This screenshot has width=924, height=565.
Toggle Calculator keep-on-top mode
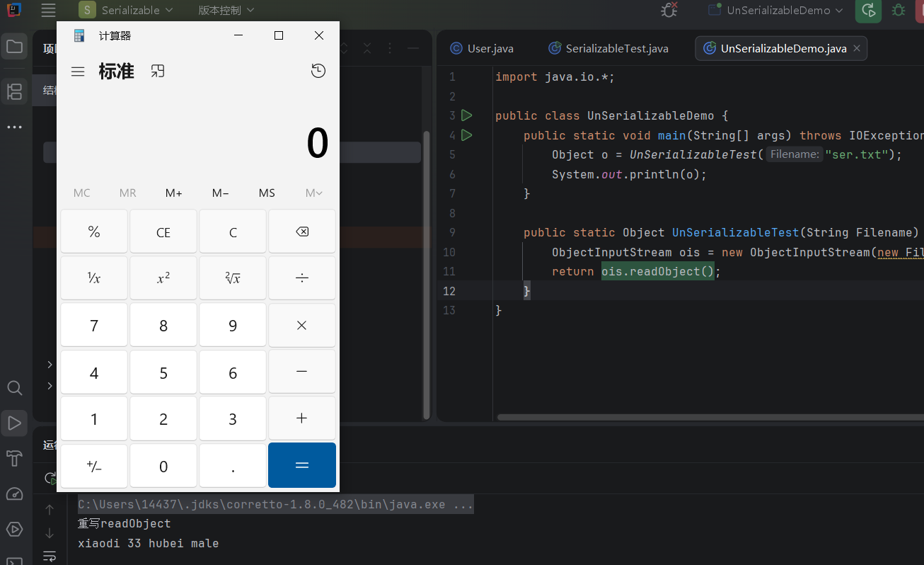(x=158, y=71)
